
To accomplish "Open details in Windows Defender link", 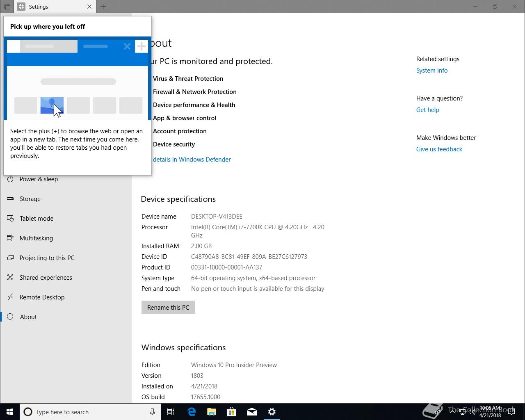I will click(x=192, y=160).
